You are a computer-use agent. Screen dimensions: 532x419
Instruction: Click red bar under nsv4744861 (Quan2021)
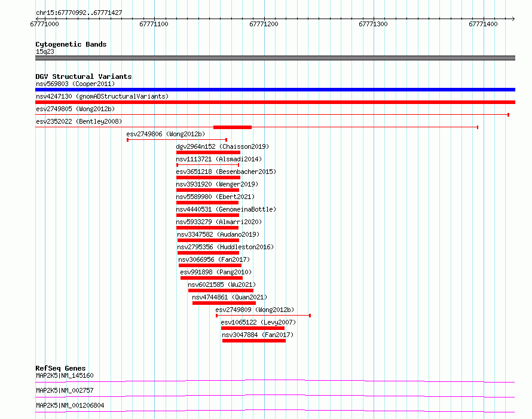click(x=224, y=303)
